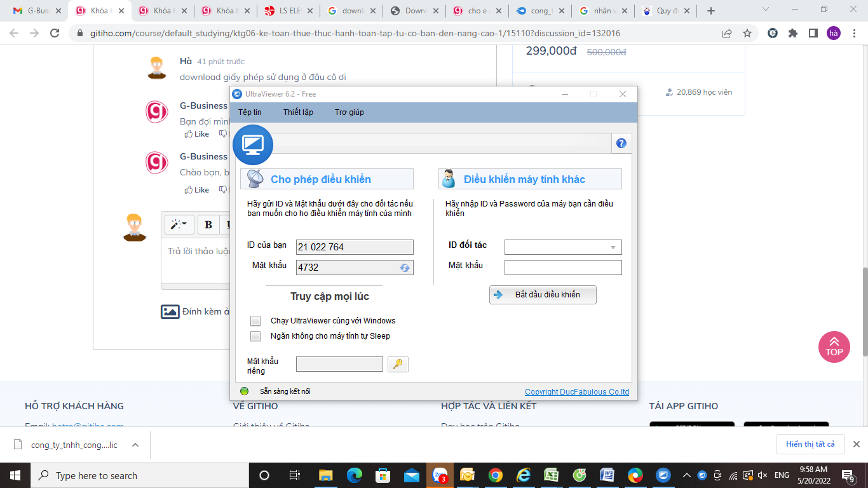Open the Chrome extensions puzzle icon
868x488 pixels.
tap(793, 33)
